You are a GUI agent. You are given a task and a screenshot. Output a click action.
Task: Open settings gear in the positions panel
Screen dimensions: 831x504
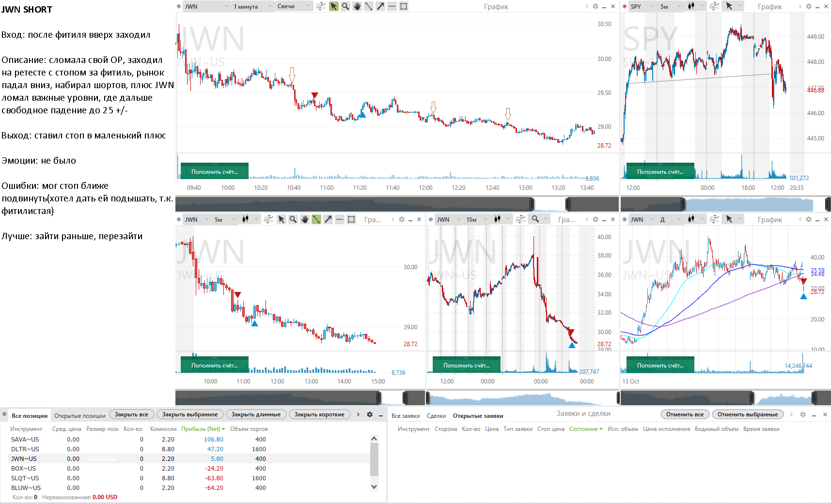click(x=370, y=414)
